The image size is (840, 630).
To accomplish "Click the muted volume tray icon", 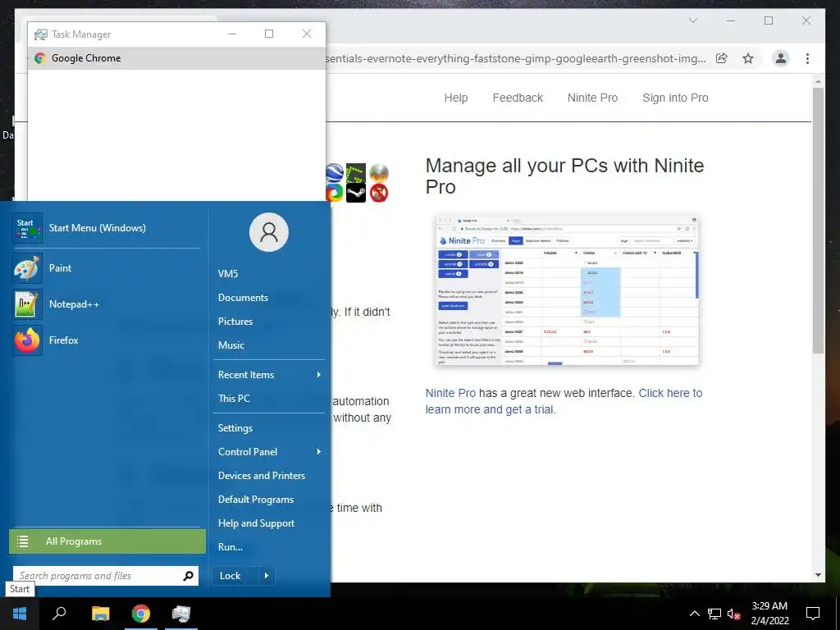I will click(733, 614).
